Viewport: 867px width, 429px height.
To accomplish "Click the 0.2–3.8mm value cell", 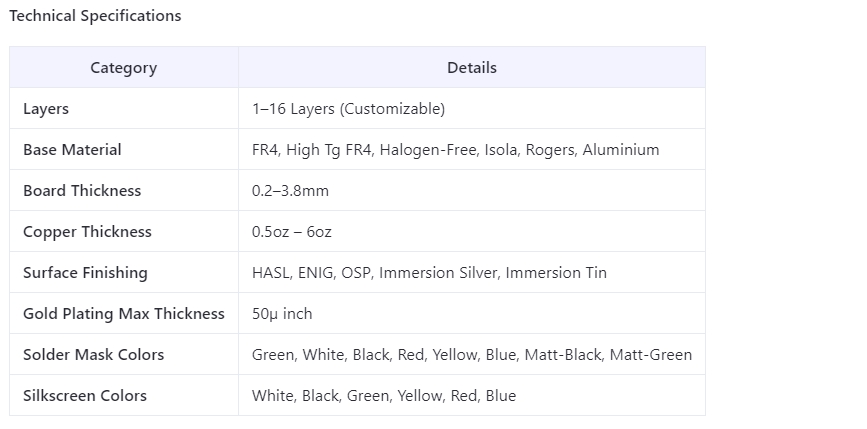I will 472,190.
